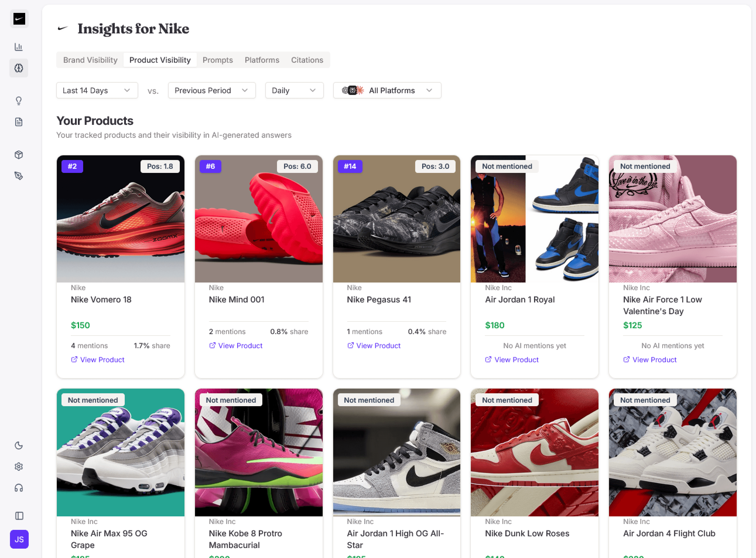Open the All Platforms filter dropdown
756x558 pixels.
coord(387,91)
